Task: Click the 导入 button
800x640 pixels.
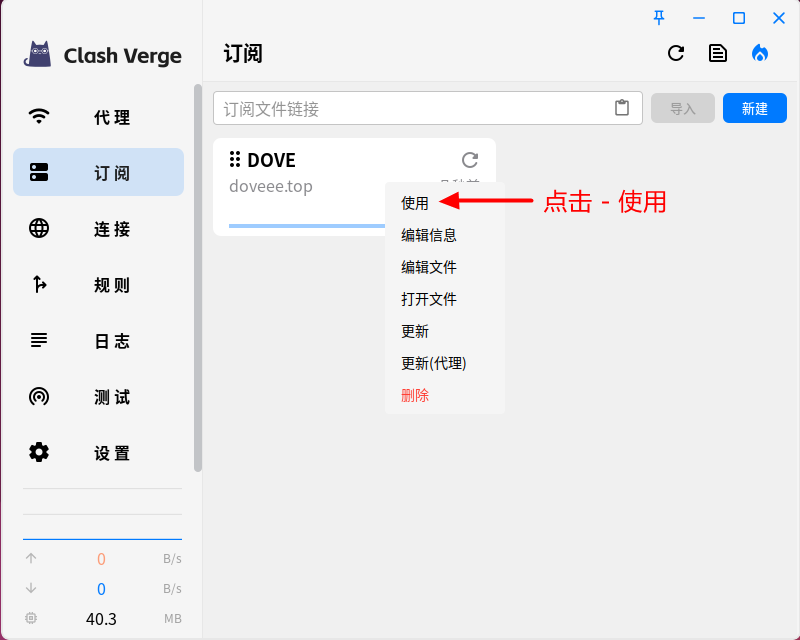Action: (683, 108)
